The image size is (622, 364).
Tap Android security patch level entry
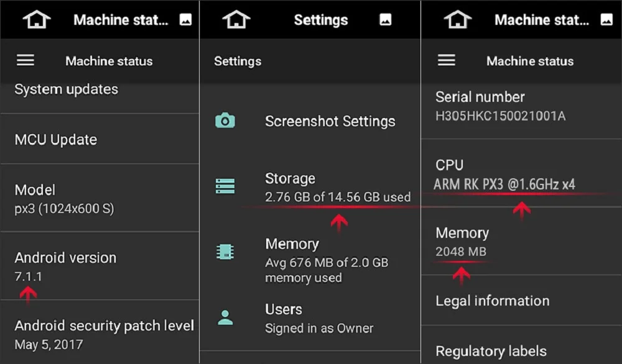[x=104, y=334]
